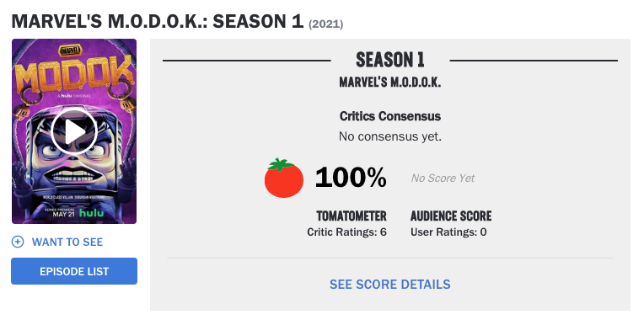The image size is (644, 325).
Task: Select the AUDIENCE SCORE label
Action: 451,216
